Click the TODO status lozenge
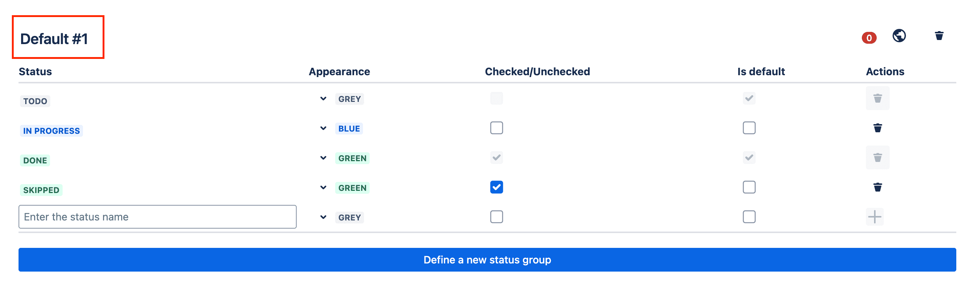980x289 pixels. pyautogui.click(x=35, y=101)
